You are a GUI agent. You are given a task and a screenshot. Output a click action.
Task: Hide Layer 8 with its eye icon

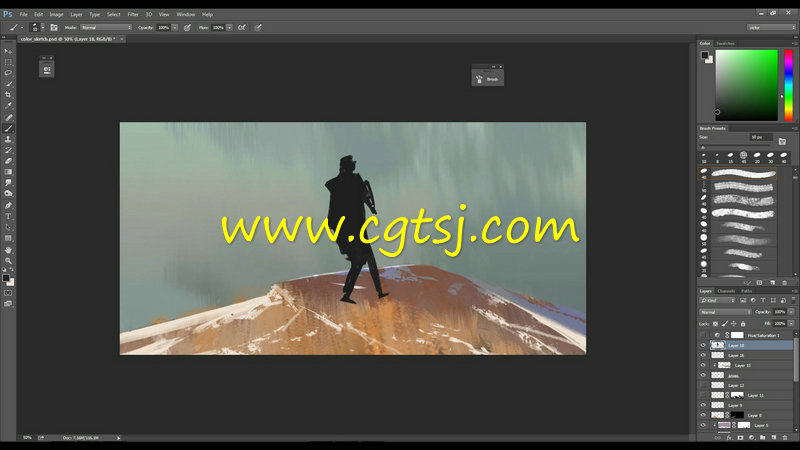[x=703, y=415]
